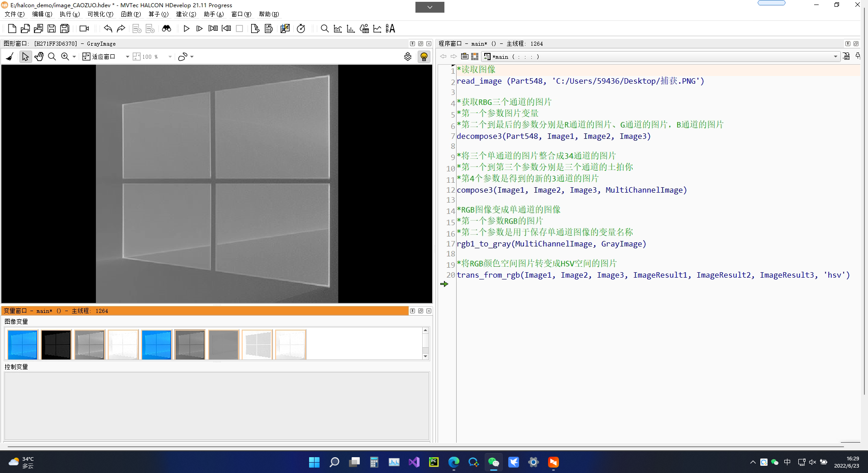Open Windows Start menu
This screenshot has height=473, width=868.
click(314, 462)
